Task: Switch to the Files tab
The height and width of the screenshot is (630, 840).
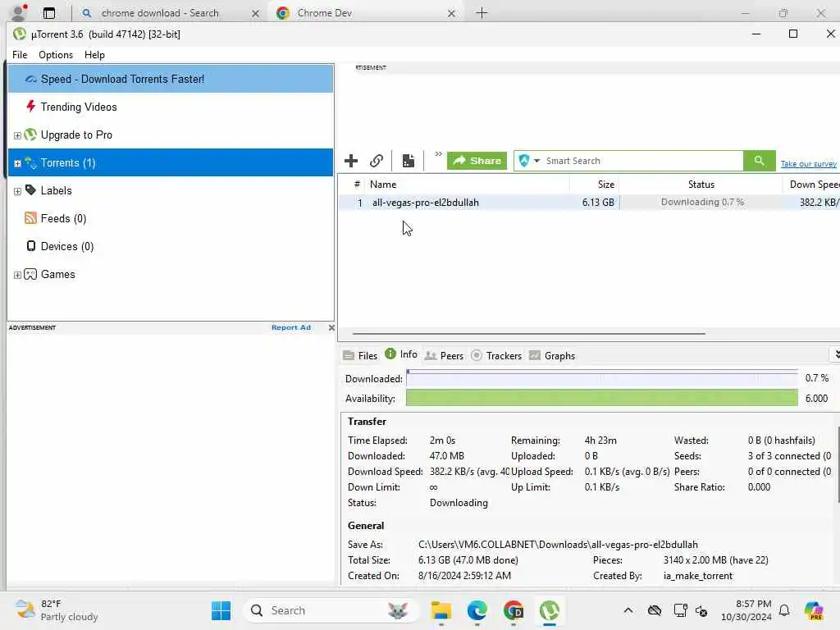Action: [360, 356]
